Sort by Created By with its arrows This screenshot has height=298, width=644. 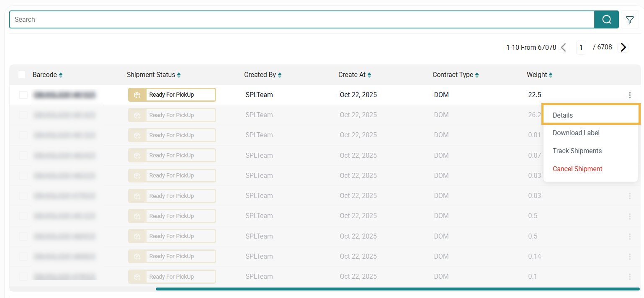click(x=280, y=75)
